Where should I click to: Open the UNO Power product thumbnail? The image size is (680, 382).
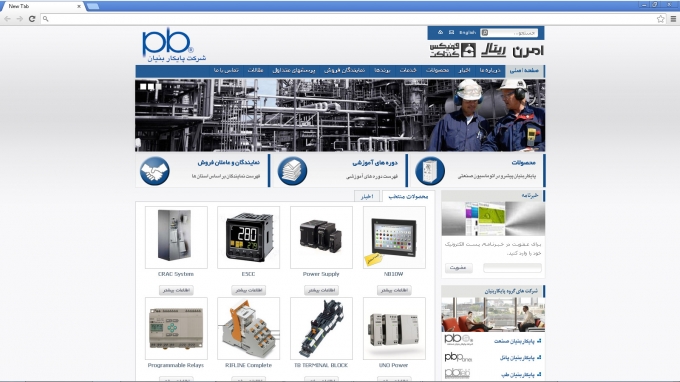click(394, 328)
